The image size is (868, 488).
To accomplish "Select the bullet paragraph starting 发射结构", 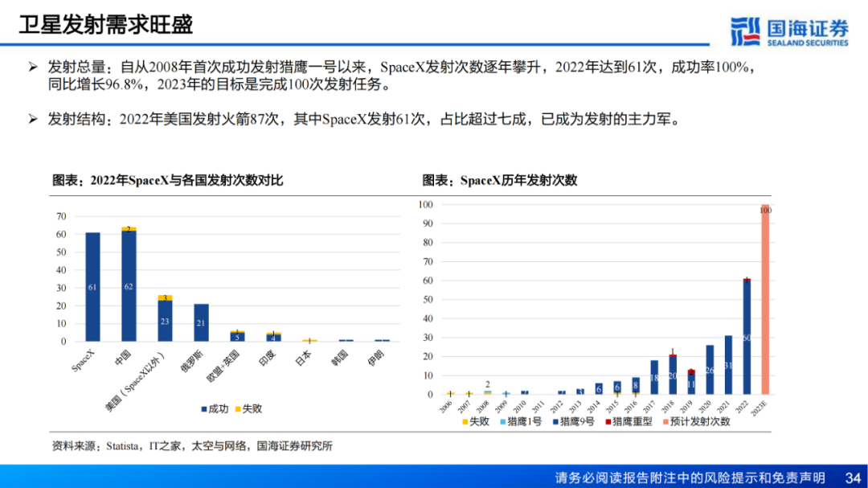I will point(365,118).
